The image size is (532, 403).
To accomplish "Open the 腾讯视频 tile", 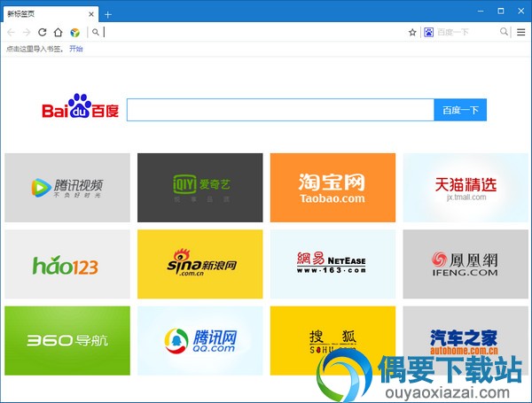I will click(x=67, y=188).
